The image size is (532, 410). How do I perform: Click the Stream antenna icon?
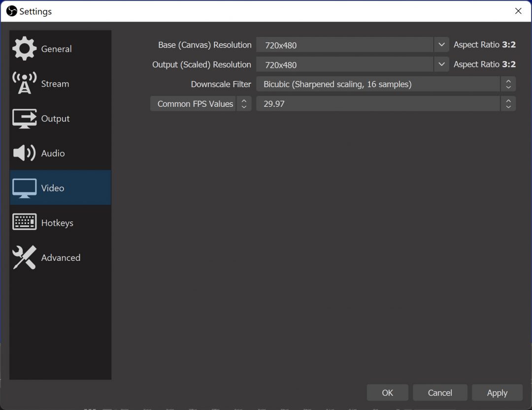click(x=25, y=84)
